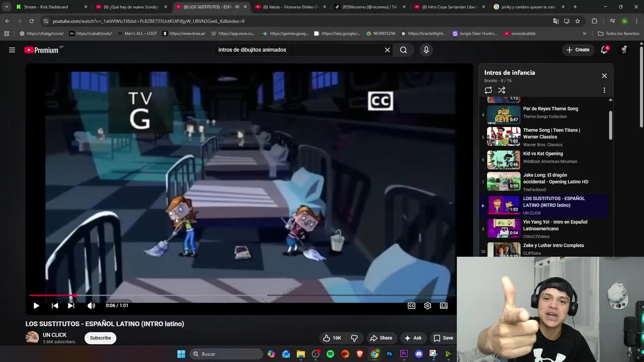Expand the hidden bookmarks chevron

[x=584, y=33]
